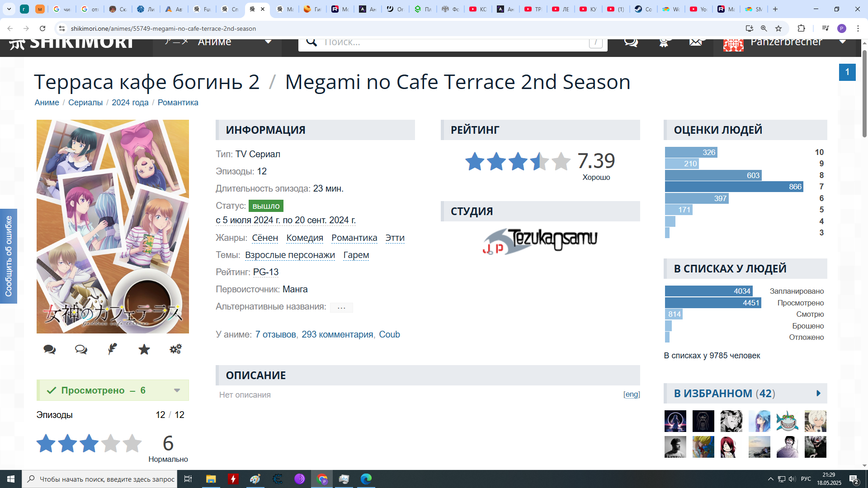Open Романтика breadcrumb link
This screenshot has height=488, width=868.
coord(178,103)
